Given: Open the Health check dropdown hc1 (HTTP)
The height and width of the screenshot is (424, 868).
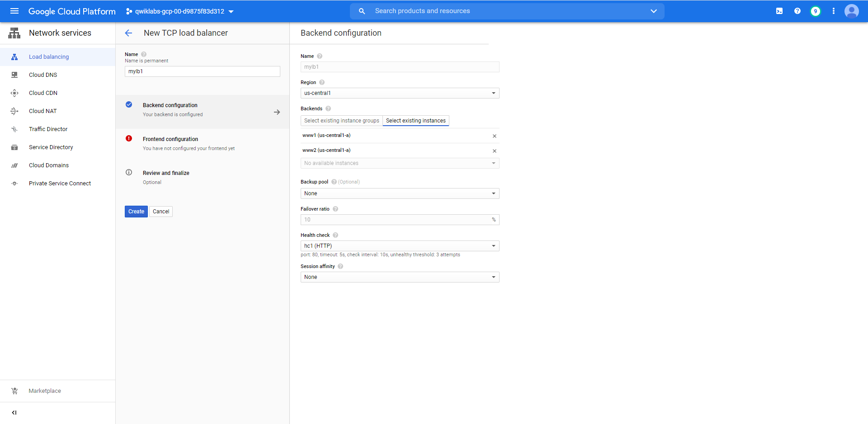Looking at the screenshot, I should [400, 246].
